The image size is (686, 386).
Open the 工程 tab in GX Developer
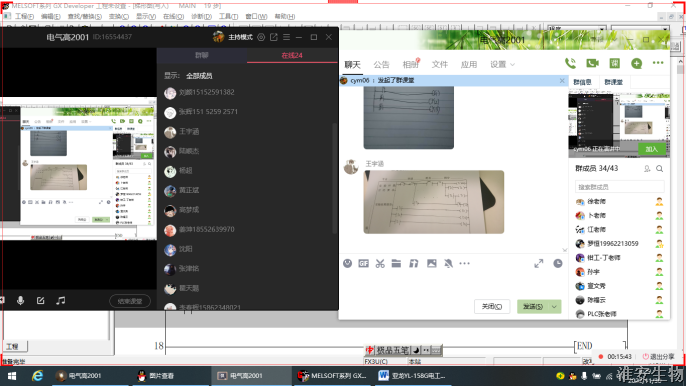(x=14, y=346)
